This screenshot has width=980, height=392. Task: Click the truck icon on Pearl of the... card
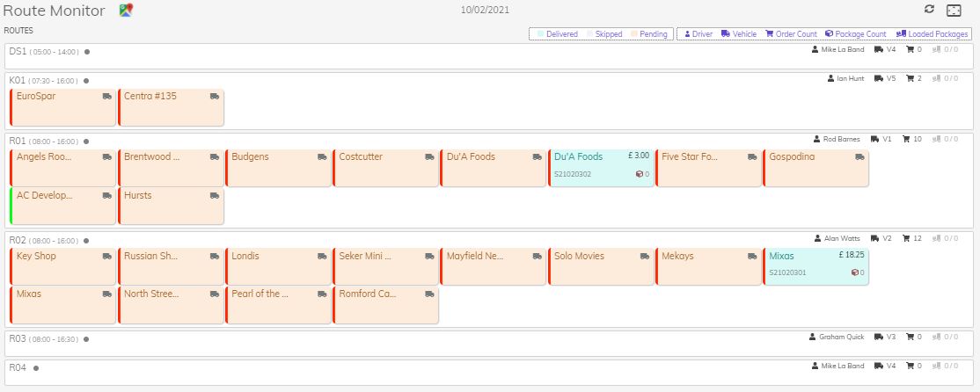[x=322, y=294]
